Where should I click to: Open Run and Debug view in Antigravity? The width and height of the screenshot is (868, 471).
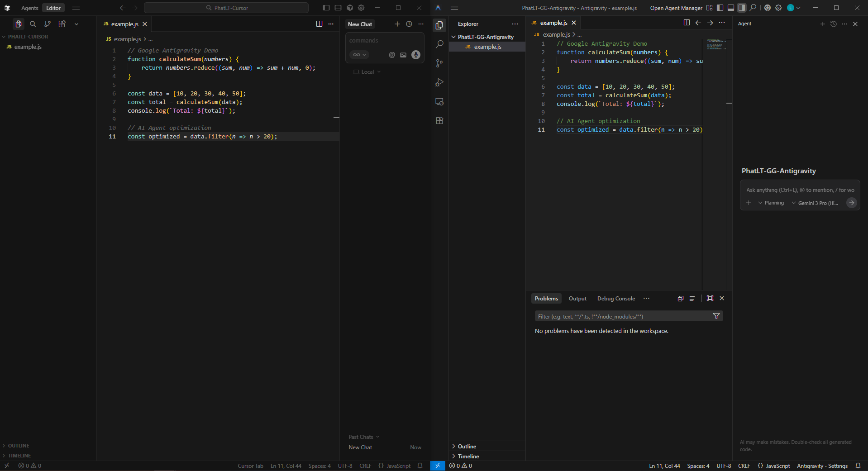point(439,82)
